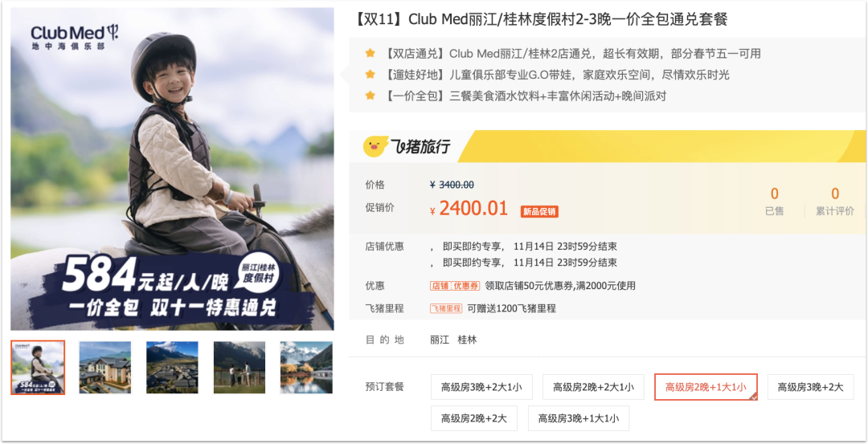This screenshot has width=868, height=444.
Task: Open the 已售 sold count
Action: (x=775, y=202)
